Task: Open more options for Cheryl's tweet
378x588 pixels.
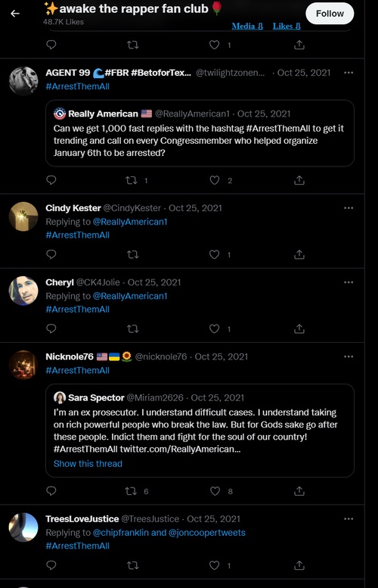Action: click(349, 282)
